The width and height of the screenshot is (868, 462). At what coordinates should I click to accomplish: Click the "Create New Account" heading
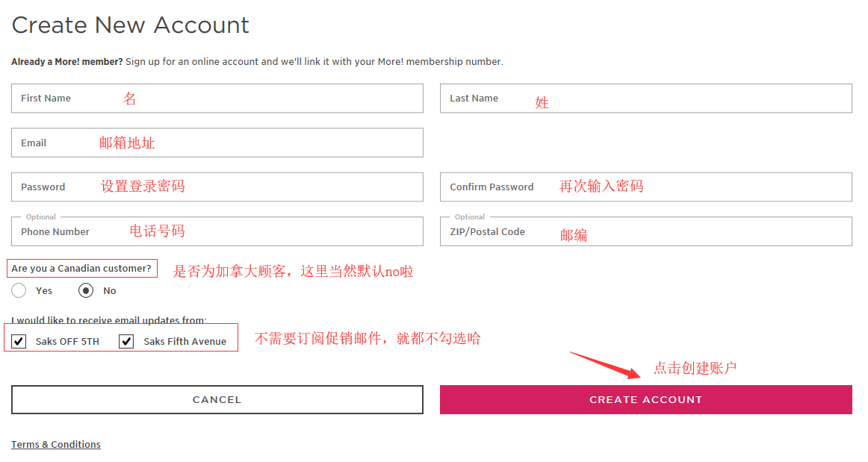(x=131, y=25)
